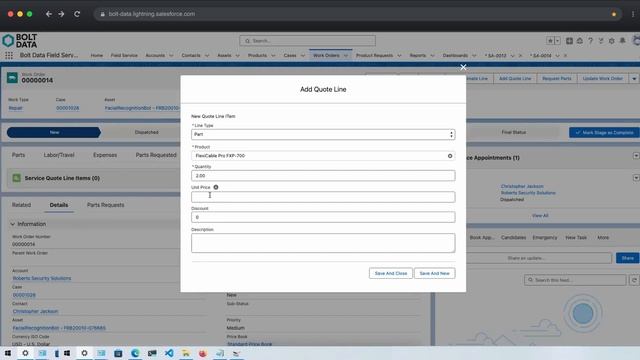Switch to the SA-0014 tab
Image resolution: width=640 pixels, height=360 pixels.
541,56
